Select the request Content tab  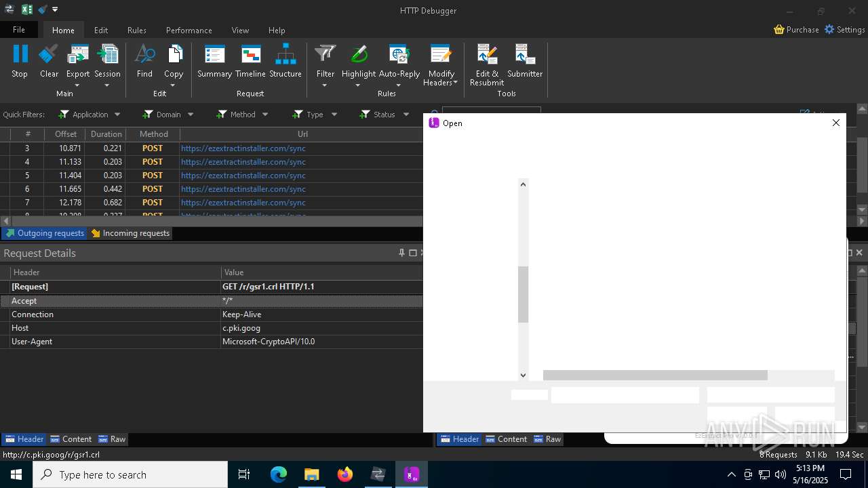point(71,439)
